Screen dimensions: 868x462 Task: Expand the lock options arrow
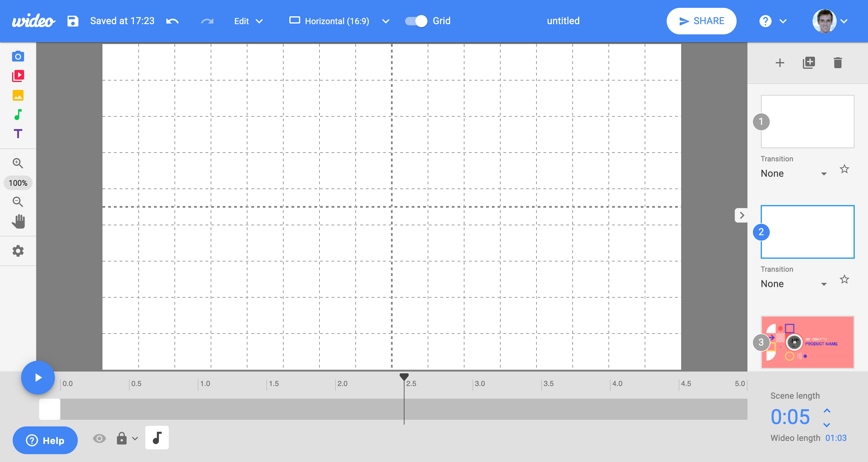pos(135,438)
